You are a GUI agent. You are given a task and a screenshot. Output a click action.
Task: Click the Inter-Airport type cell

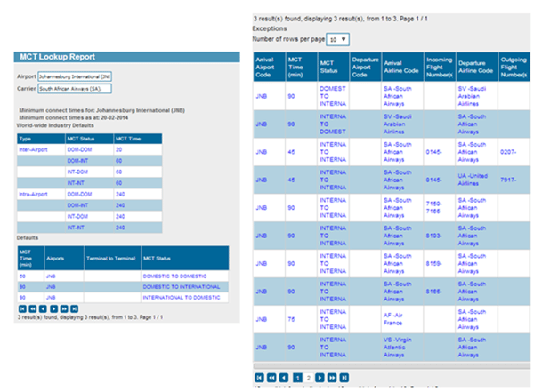(41, 149)
